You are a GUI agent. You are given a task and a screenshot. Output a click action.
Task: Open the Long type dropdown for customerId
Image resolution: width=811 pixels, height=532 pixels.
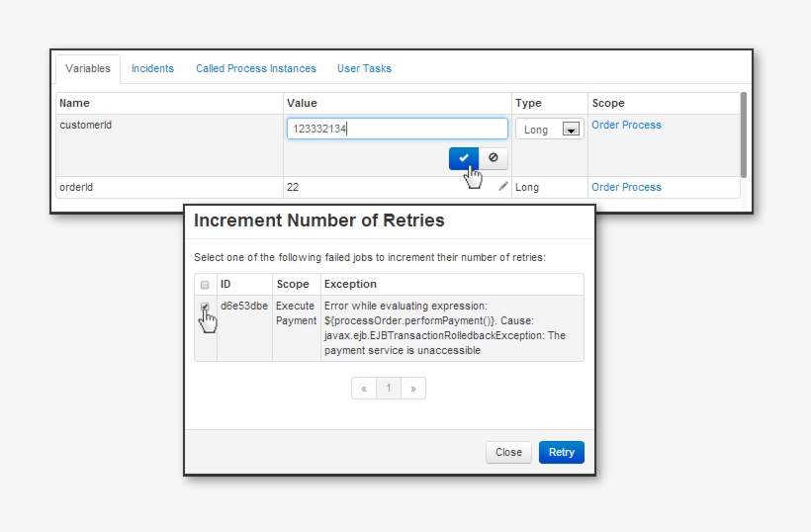(x=571, y=130)
